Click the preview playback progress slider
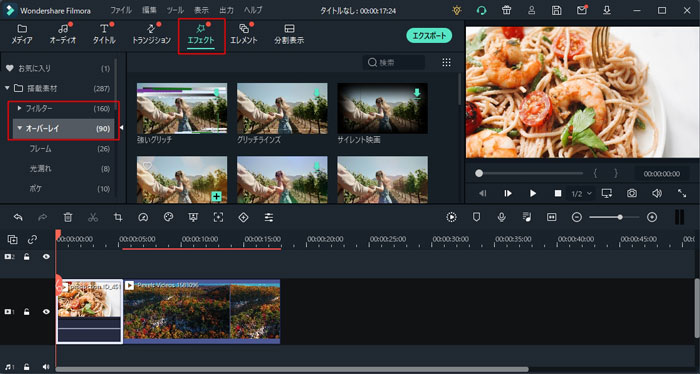The height and width of the screenshot is (374, 700). point(529,173)
